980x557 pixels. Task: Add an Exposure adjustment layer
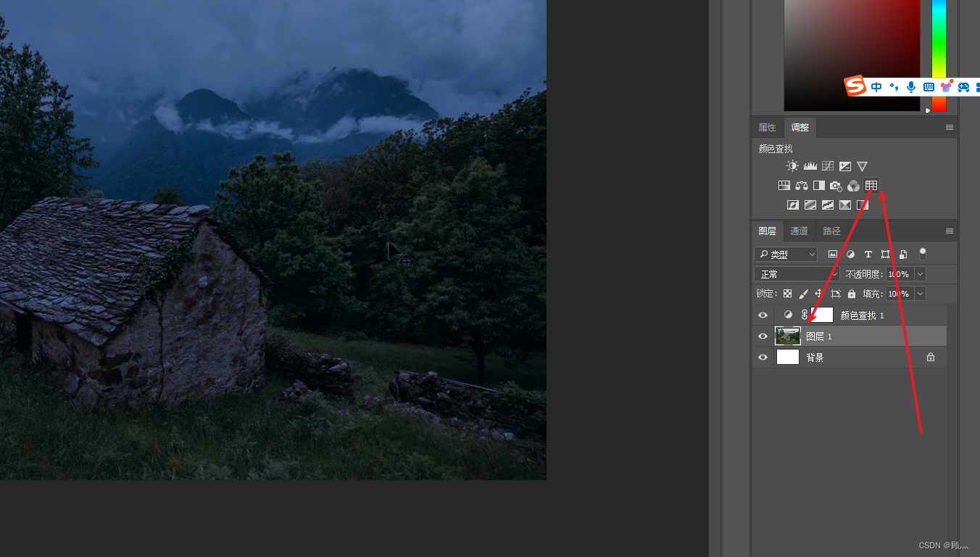point(844,166)
